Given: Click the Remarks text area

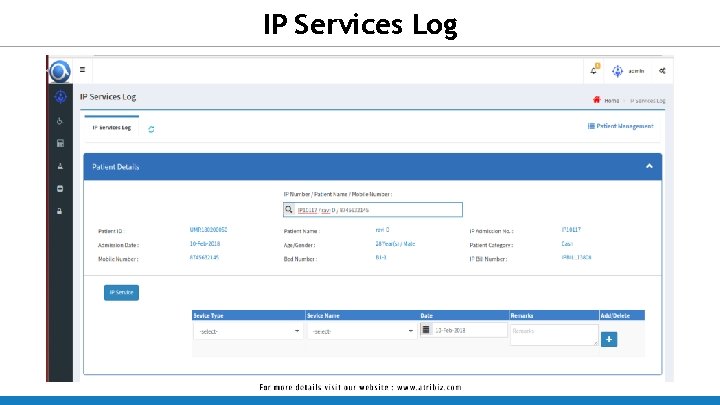Looking at the screenshot, I should [x=554, y=335].
